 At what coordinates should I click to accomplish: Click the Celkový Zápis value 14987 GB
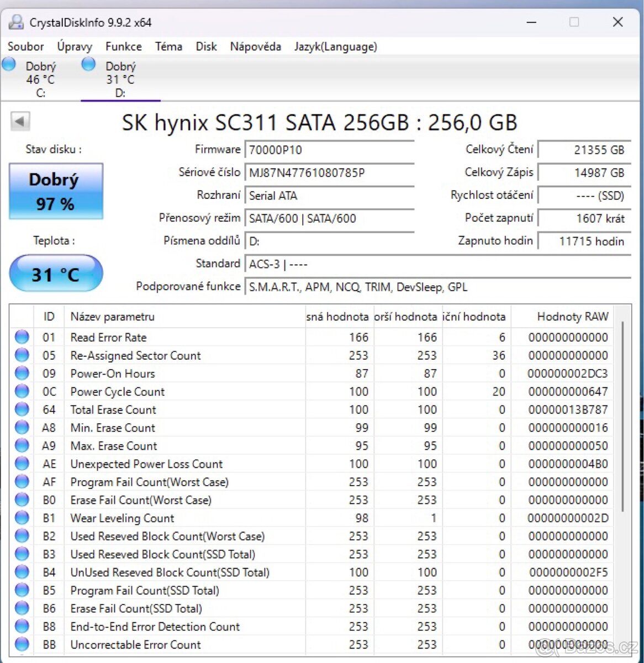584,172
